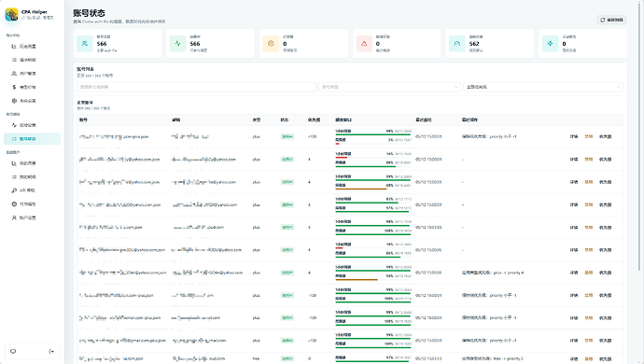The width and height of the screenshot is (644, 364).
Task: Open the account type filter dropdown
Action: point(390,87)
